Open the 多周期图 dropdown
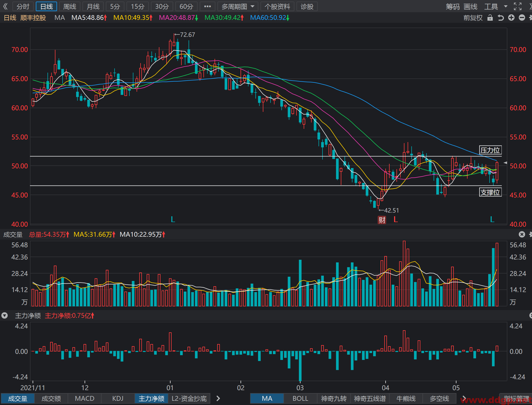Viewport: 532px width, 405px height. point(238,6)
